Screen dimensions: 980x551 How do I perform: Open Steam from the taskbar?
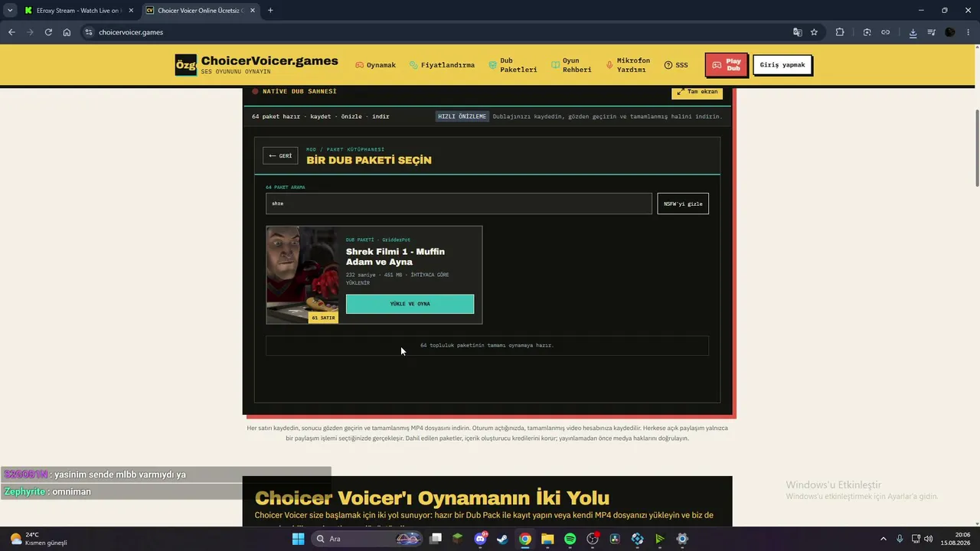coord(502,539)
